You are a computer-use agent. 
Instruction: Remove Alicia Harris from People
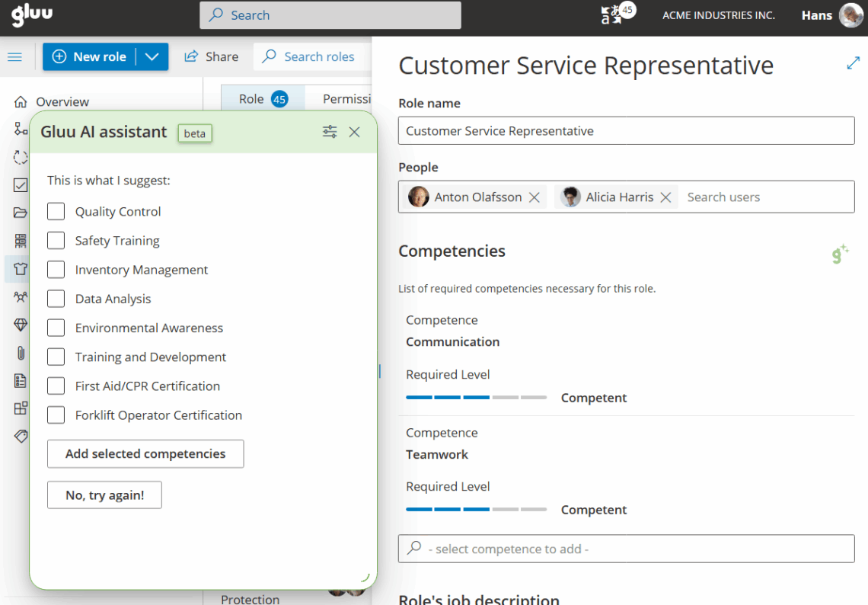tap(665, 197)
